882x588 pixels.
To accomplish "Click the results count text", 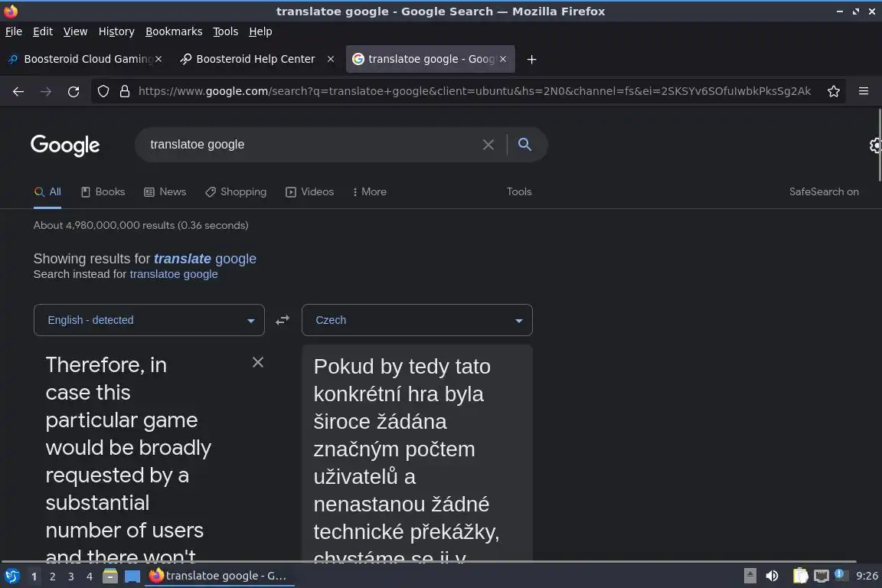I will pos(141,226).
